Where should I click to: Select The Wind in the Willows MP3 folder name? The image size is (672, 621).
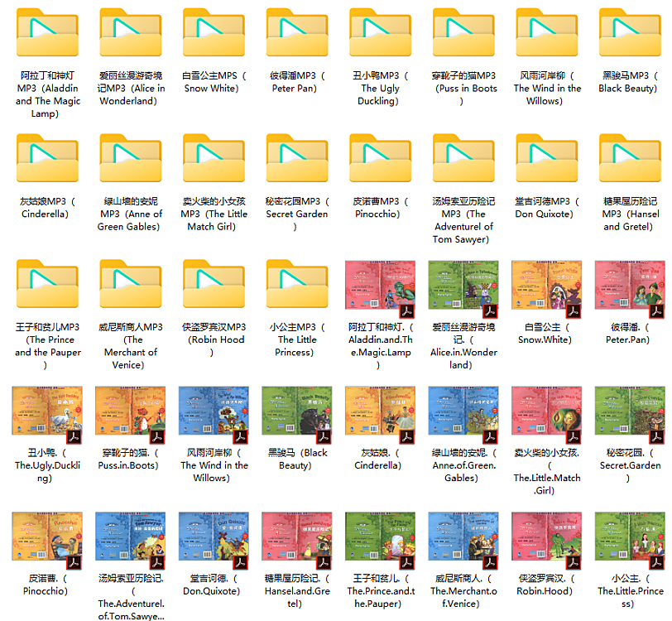coord(547,89)
